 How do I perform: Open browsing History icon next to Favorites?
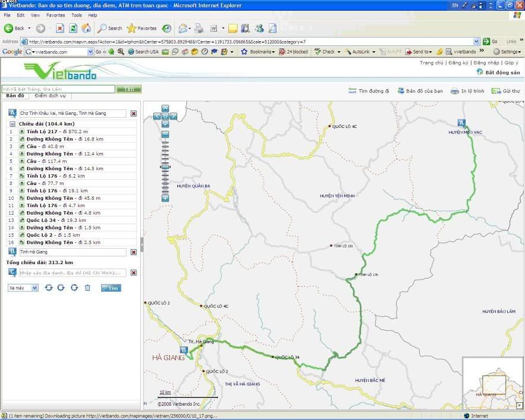[x=166, y=29]
